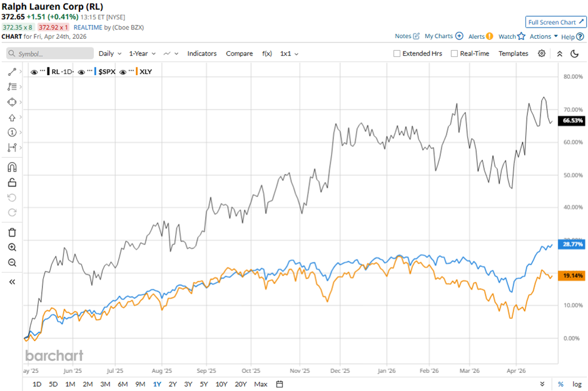Screen dimensions: 588x391
Task: Toggle $SPX series visibility eye
Action: [x=81, y=72]
